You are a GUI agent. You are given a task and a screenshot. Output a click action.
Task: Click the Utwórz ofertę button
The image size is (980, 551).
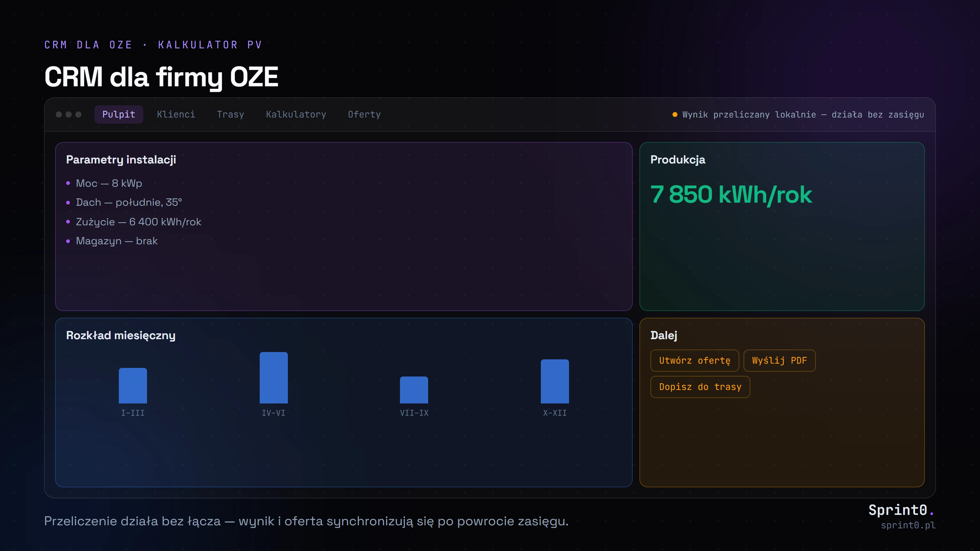click(x=695, y=361)
